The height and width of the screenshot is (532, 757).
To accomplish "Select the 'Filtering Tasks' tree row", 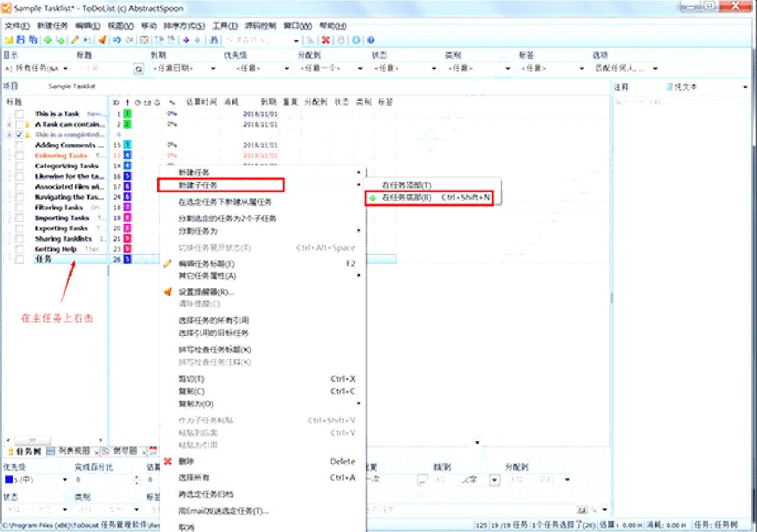I will [58, 208].
